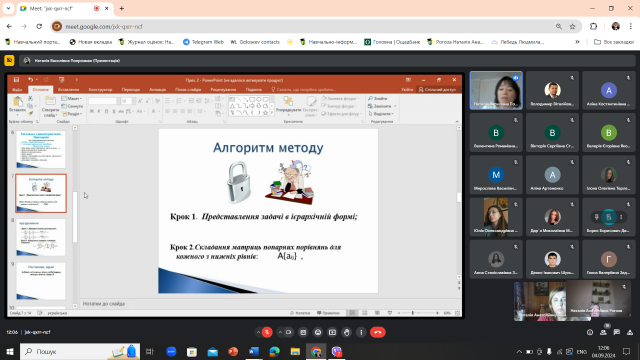Open the Замінити dropdown
Viewport: 640px width, 360px height.
click(382, 106)
